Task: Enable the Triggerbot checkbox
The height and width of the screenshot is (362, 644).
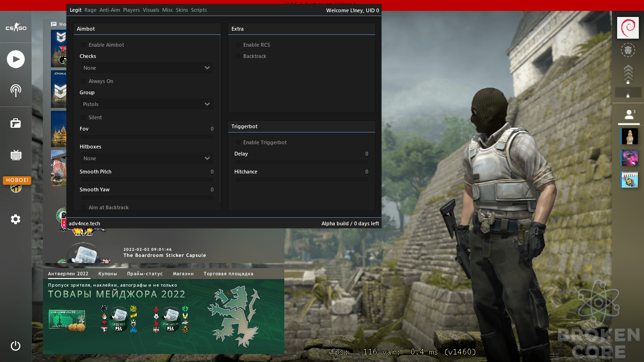Action: 239,142
